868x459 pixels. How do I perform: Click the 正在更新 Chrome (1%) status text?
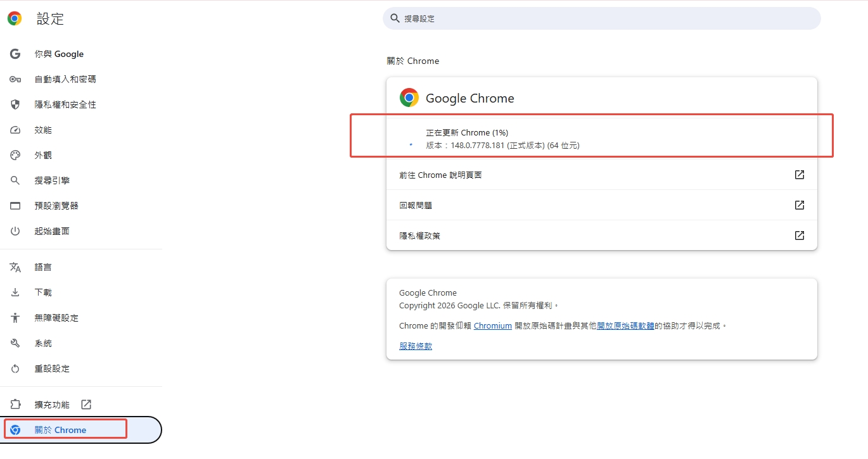467,132
